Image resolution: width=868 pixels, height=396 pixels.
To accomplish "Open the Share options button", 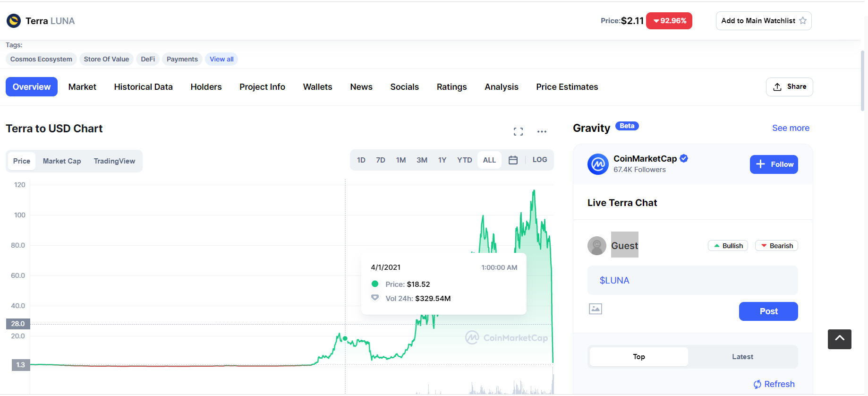I will (x=789, y=87).
